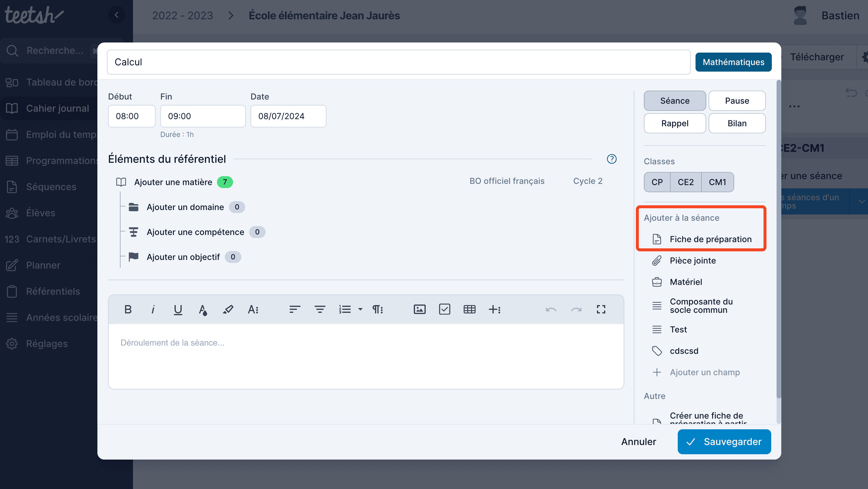Expand the Ajouter une compétence section

click(195, 232)
